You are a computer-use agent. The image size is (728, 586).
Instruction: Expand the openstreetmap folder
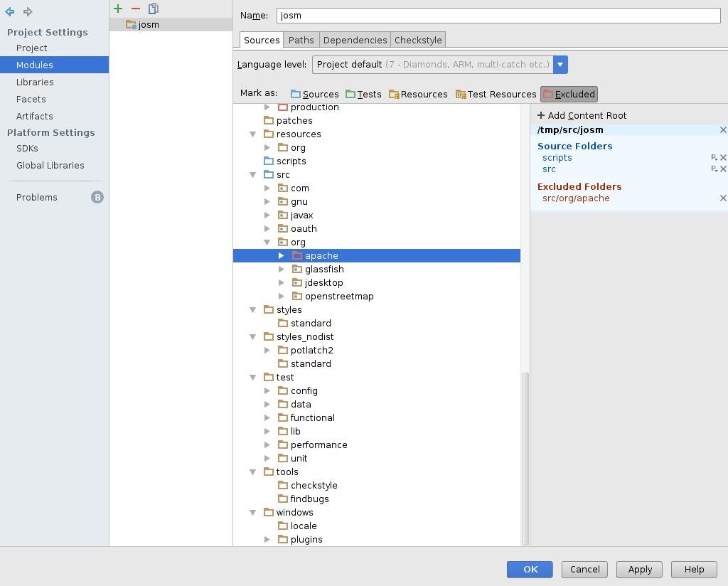tap(282, 297)
